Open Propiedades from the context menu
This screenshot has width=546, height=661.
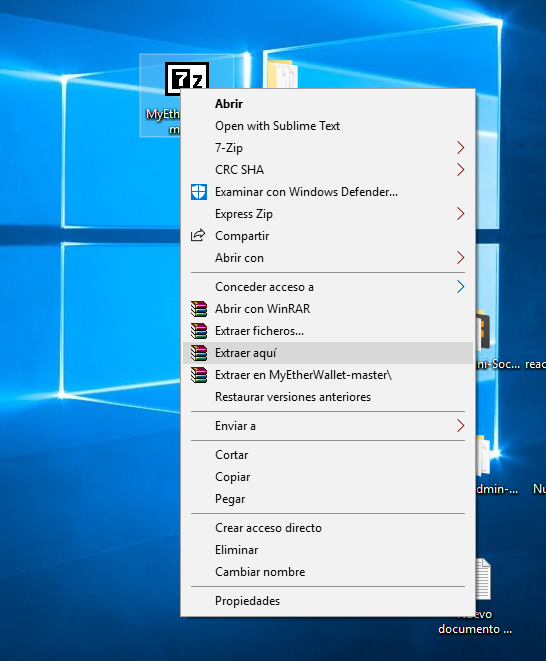[x=328, y=601]
